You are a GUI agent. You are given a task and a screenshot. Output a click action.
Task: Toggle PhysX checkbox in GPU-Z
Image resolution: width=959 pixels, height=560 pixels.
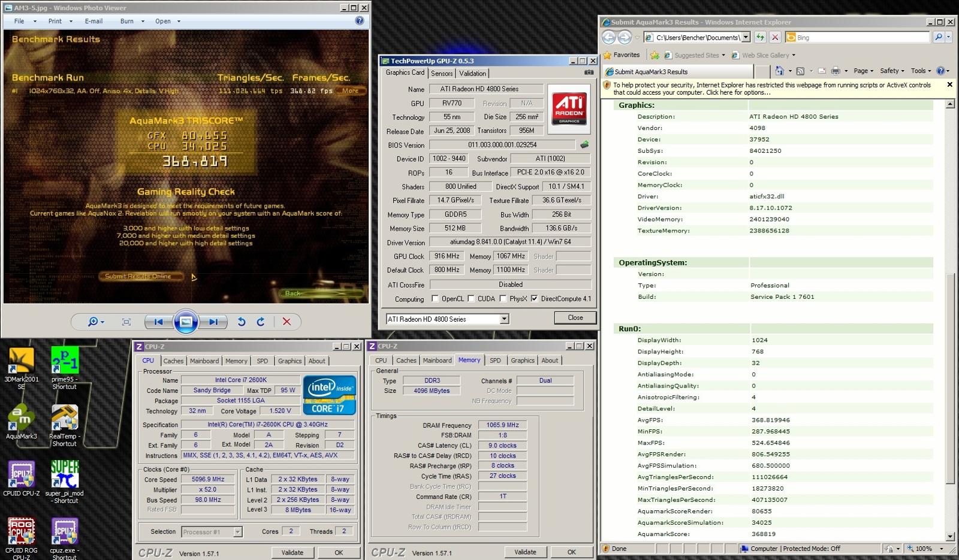[503, 298]
